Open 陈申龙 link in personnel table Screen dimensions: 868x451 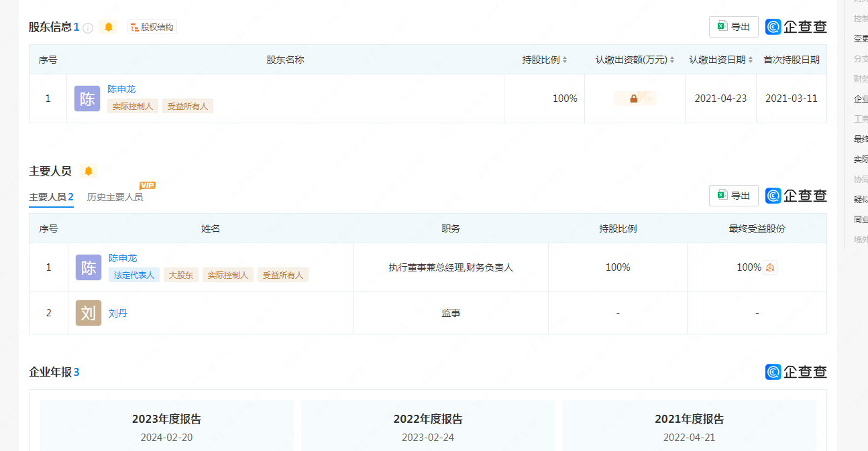tap(123, 258)
